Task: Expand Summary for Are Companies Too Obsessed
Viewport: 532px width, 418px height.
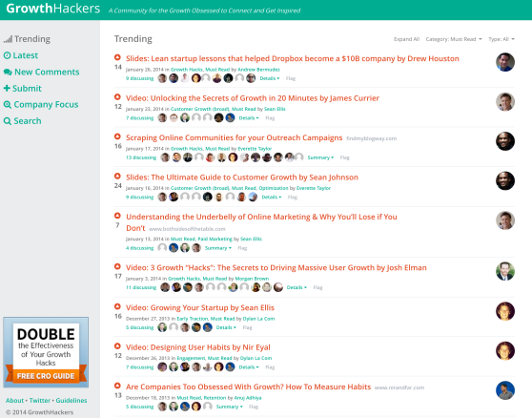Action: coord(230,407)
